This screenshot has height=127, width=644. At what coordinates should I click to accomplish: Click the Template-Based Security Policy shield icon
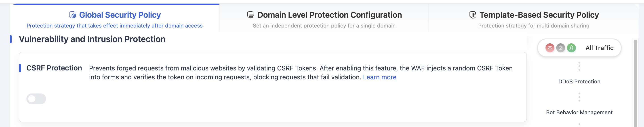tap(473, 15)
